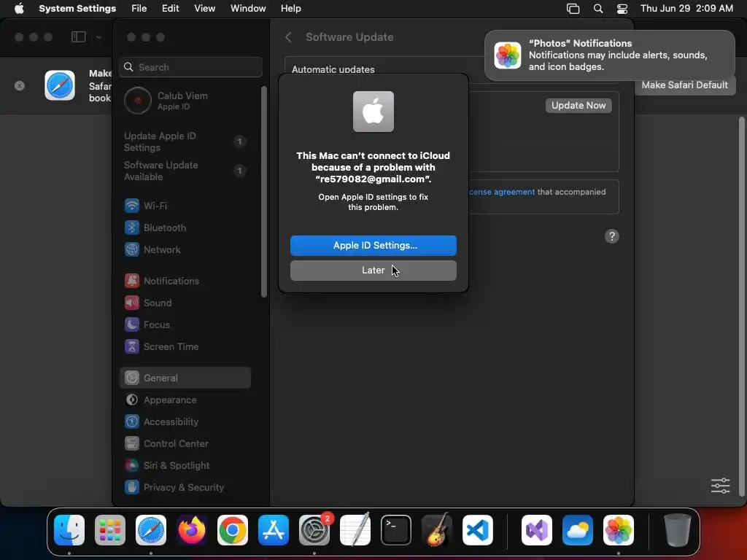The image size is (747, 560).
Task: Open the Window menu
Action: 248,9
